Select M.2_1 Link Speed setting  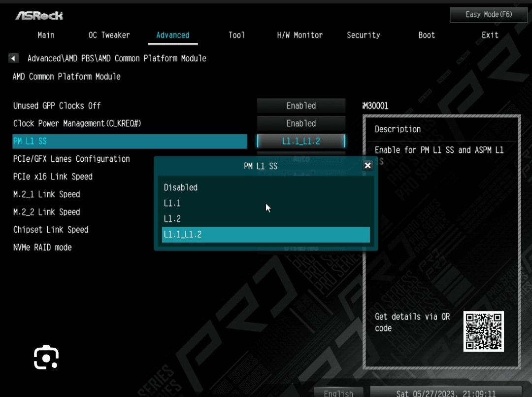[x=46, y=194]
